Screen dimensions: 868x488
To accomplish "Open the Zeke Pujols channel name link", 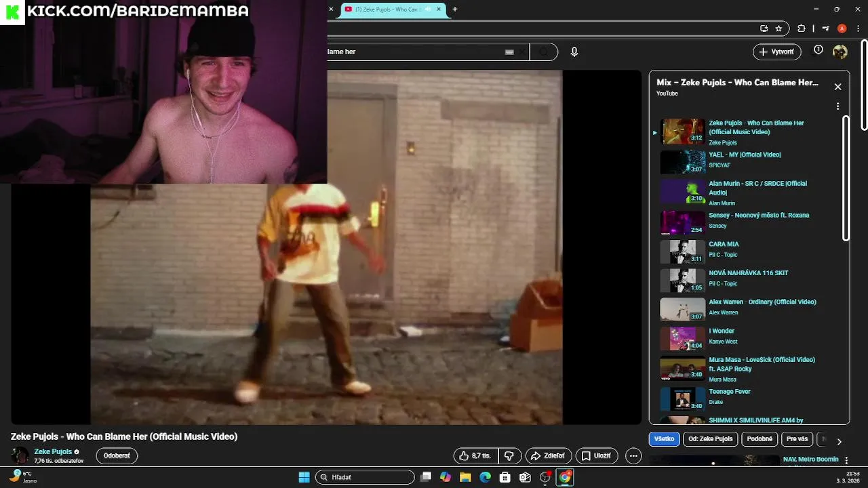I will 53,451.
